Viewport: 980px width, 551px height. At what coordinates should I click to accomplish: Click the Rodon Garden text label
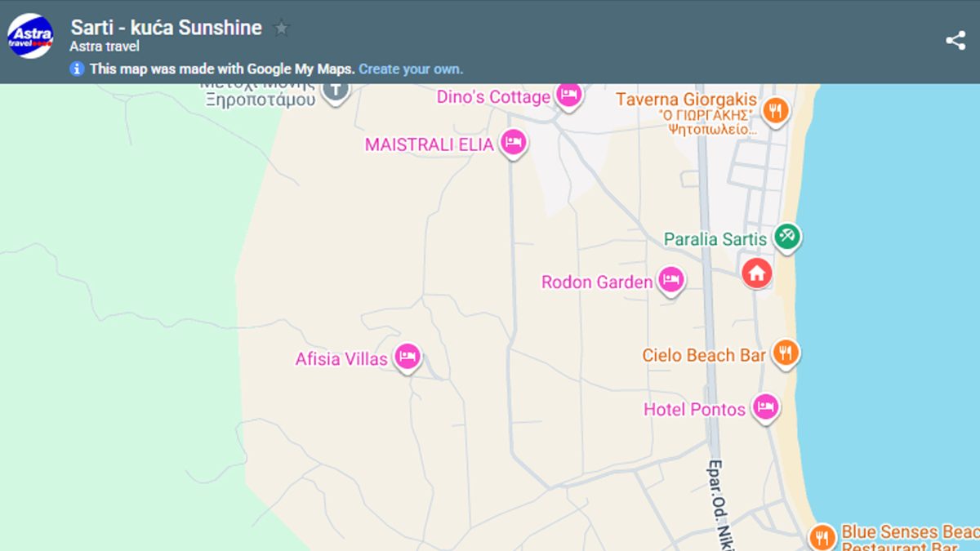click(597, 282)
